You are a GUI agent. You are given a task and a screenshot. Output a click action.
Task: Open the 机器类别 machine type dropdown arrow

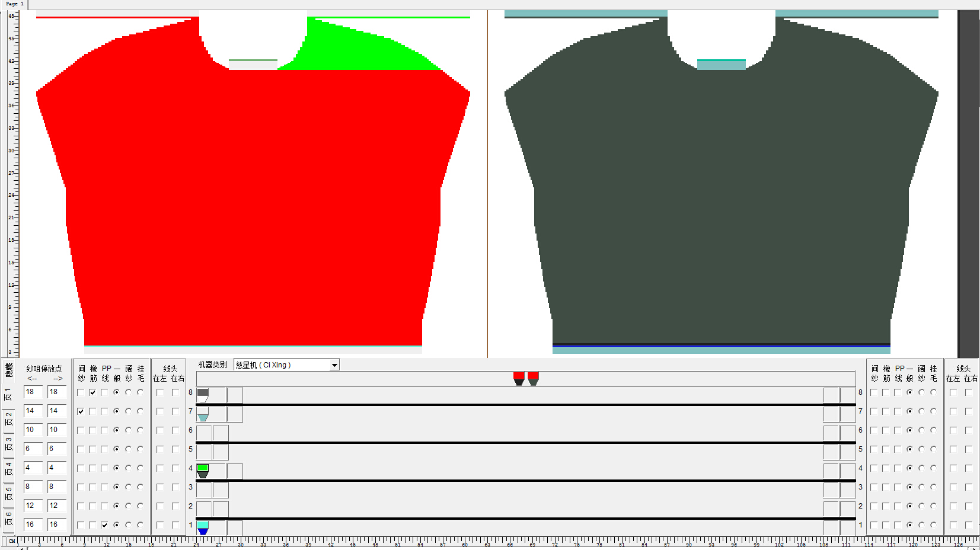click(x=334, y=365)
